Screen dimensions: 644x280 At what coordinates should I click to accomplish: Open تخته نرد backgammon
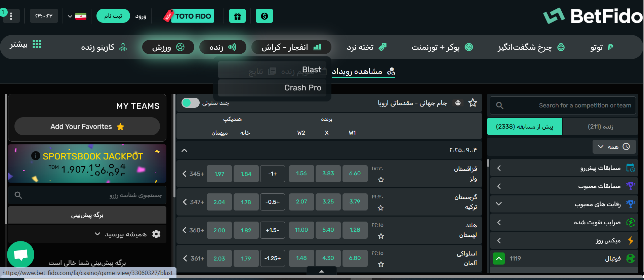[x=367, y=47]
